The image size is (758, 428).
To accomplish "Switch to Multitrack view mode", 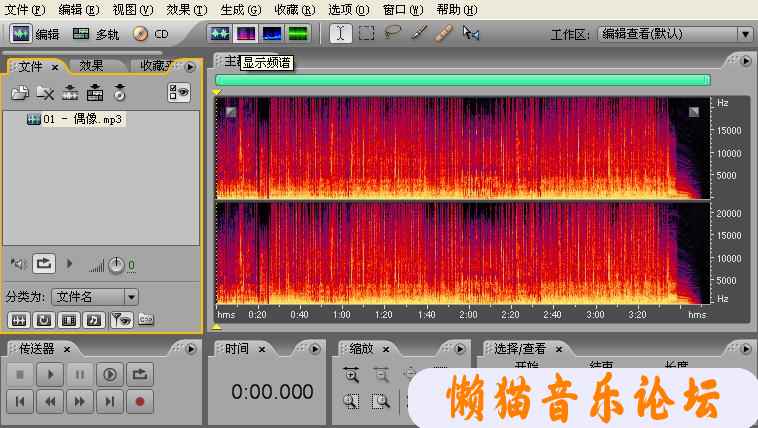I will [95, 34].
